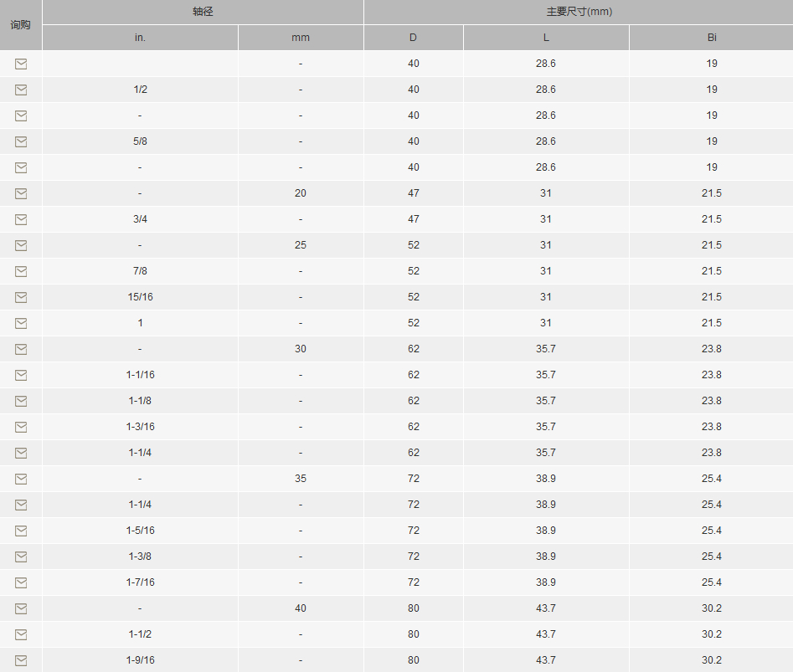Click envelope icon for 1-1/16 inch row
793x672 pixels.
point(21,376)
